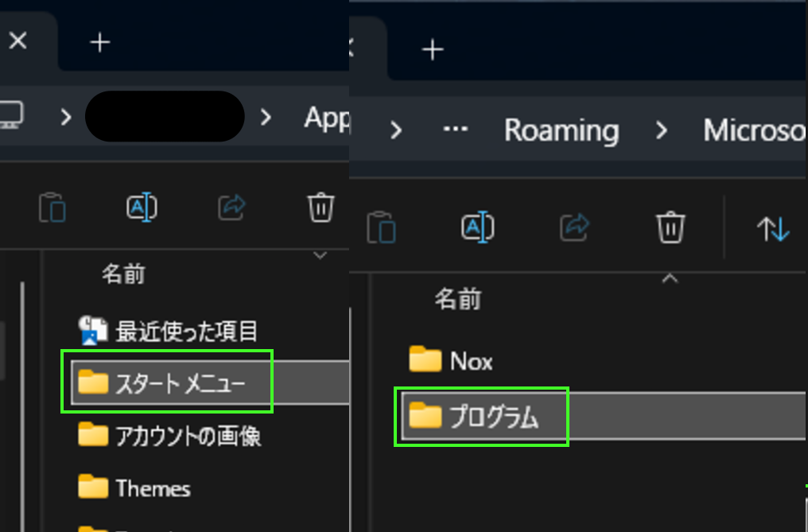Add a new tab in the right window
The image size is (808, 532).
pyautogui.click(x=433, y=49)
